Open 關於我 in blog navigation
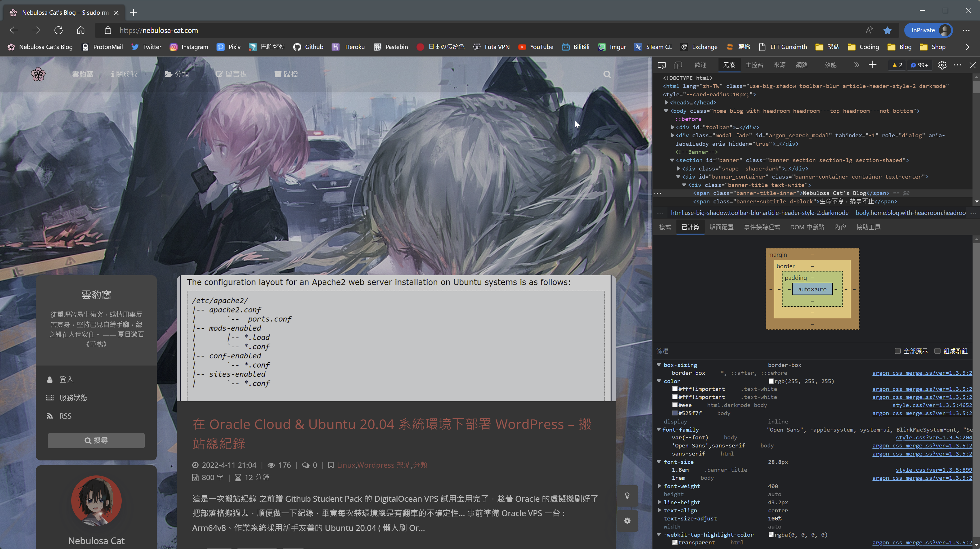Image resolution: width=980 pixels, height=549 pixels. click(124, 74)
